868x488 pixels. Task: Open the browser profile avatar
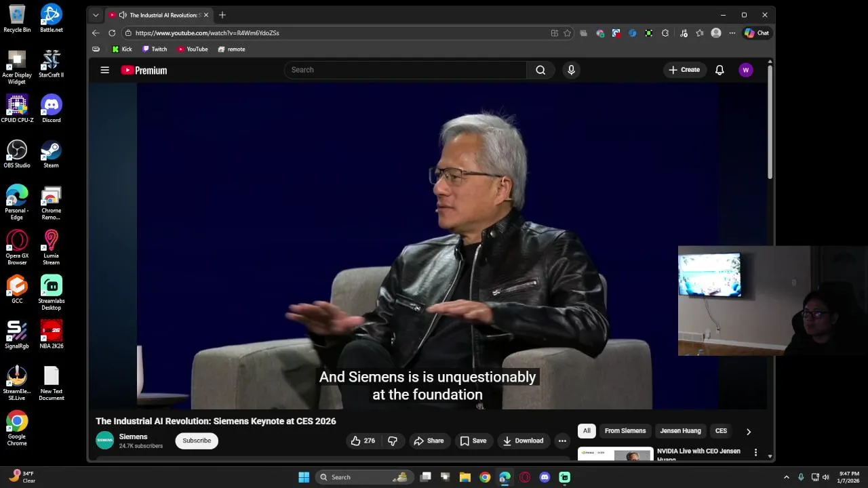716,33
